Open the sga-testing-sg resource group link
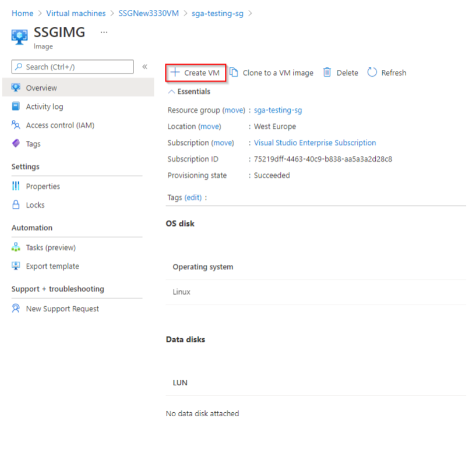476x450 pixels. pyautogui.click(x=278, y=110)
